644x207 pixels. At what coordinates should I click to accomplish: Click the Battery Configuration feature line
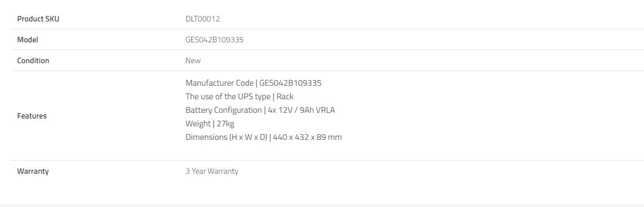tap(260, 111)
